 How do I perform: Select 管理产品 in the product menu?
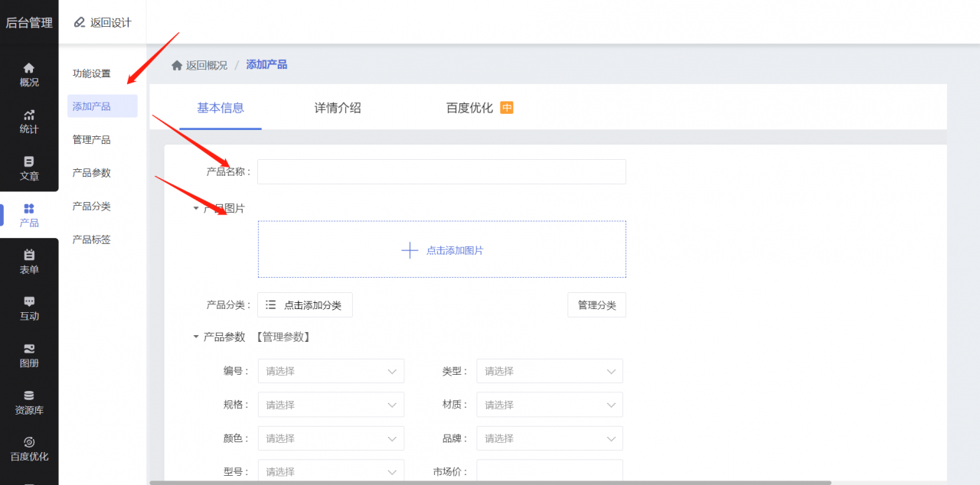[92, 138]
